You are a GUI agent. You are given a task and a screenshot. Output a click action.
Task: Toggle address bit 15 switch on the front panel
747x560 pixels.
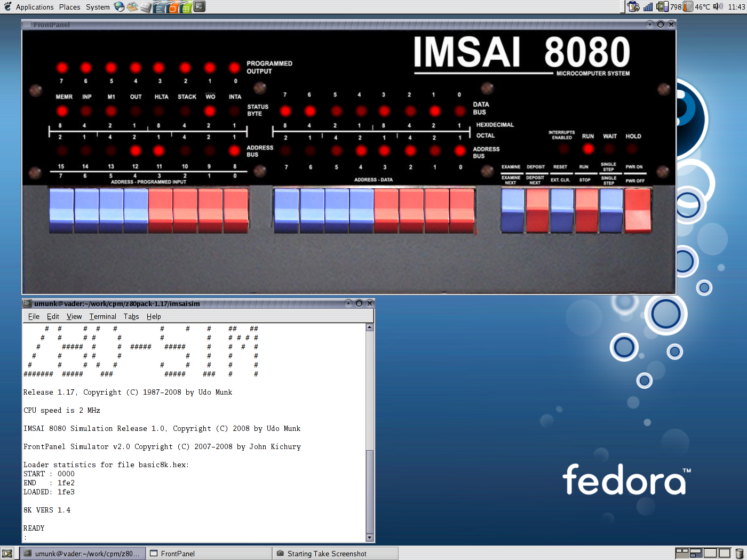tap(61, 211)
